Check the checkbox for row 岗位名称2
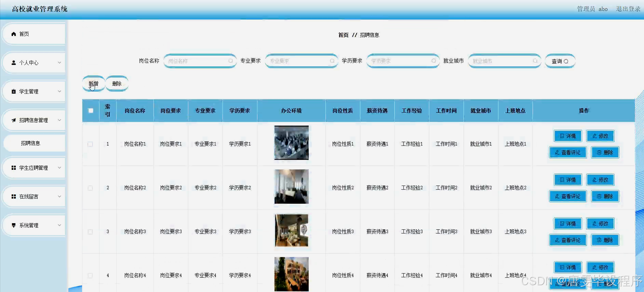The width and height of the screenshot is (644, 292). (x=90, y=188)
